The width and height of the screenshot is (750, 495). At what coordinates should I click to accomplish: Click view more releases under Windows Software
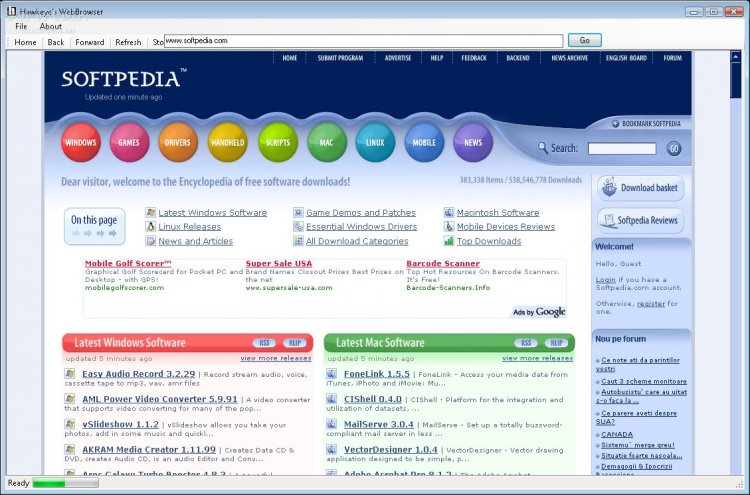pos(276,358)
